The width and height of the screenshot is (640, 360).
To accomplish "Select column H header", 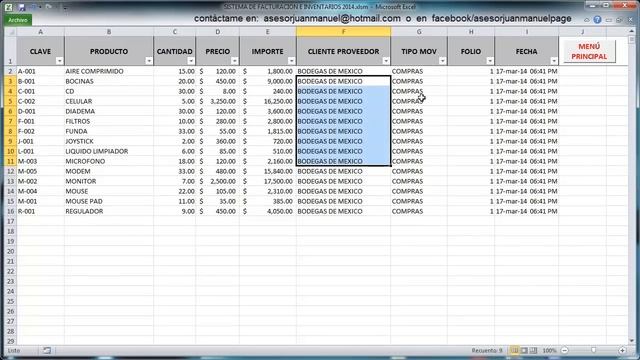I will click(471, 32).
